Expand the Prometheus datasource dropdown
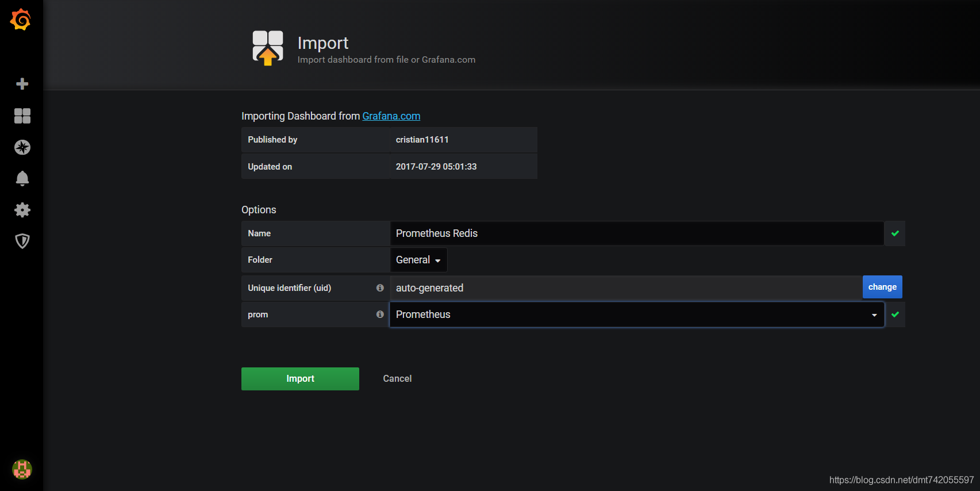This screenshot has height=491, width=980. coord(637,314)
